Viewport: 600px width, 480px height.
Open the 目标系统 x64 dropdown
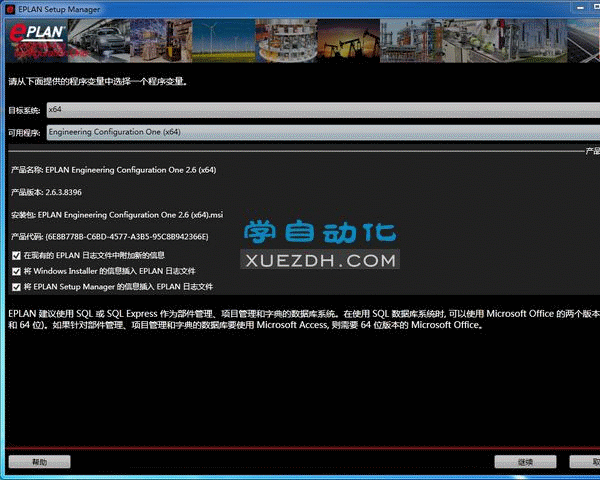(x=323, y=110)
